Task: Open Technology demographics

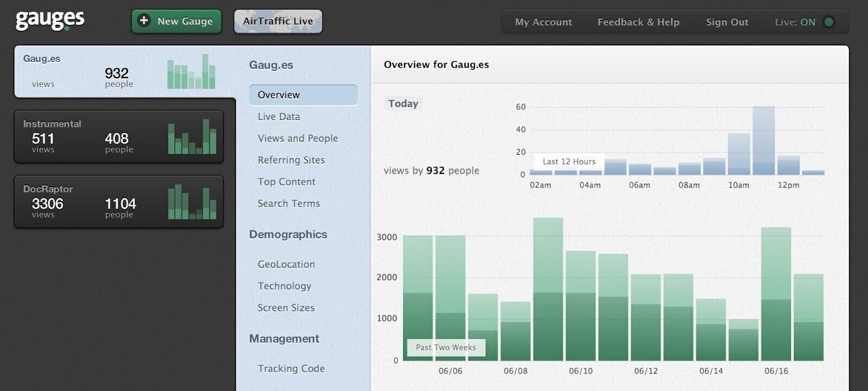Action: (x=284, y=286)
